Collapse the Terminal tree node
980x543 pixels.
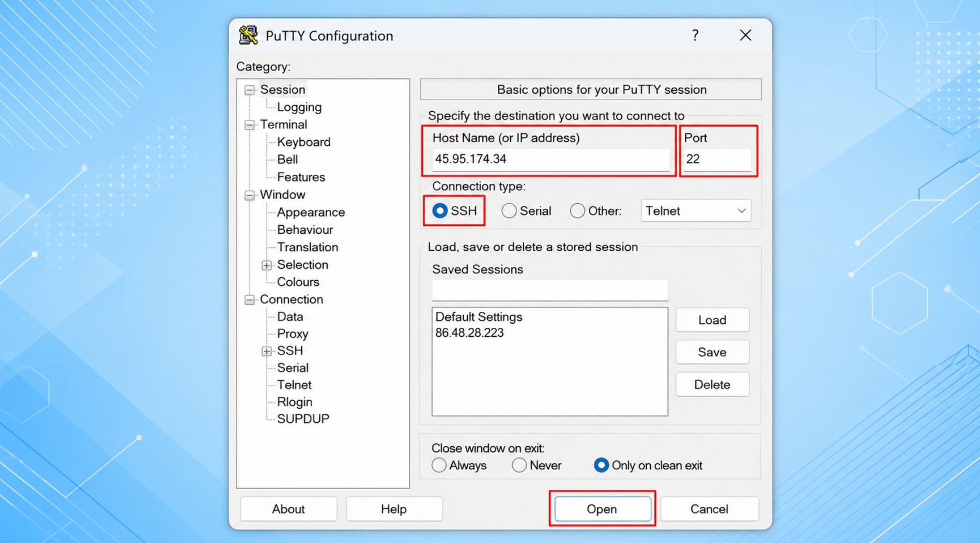pos(250,125)
